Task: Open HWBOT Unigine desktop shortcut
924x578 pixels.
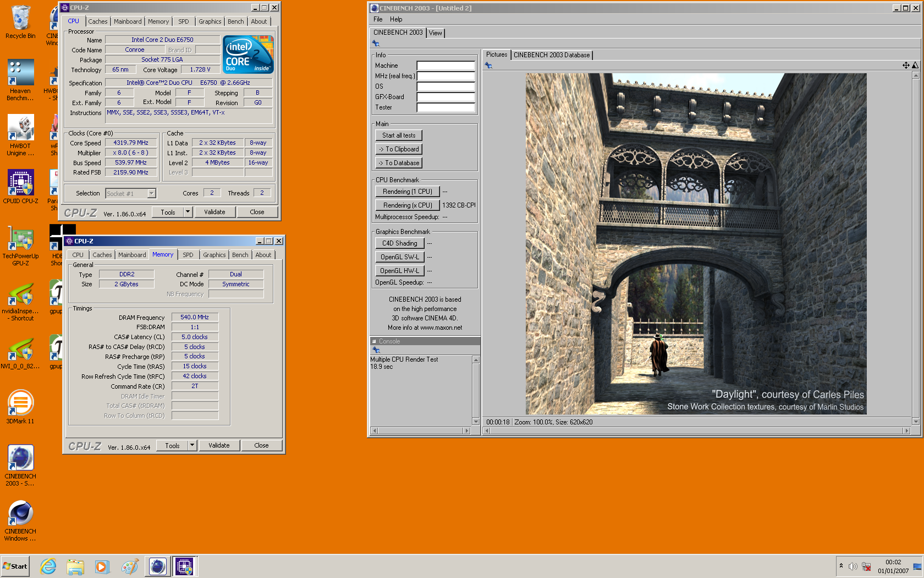Action: (x=20, y=135)
